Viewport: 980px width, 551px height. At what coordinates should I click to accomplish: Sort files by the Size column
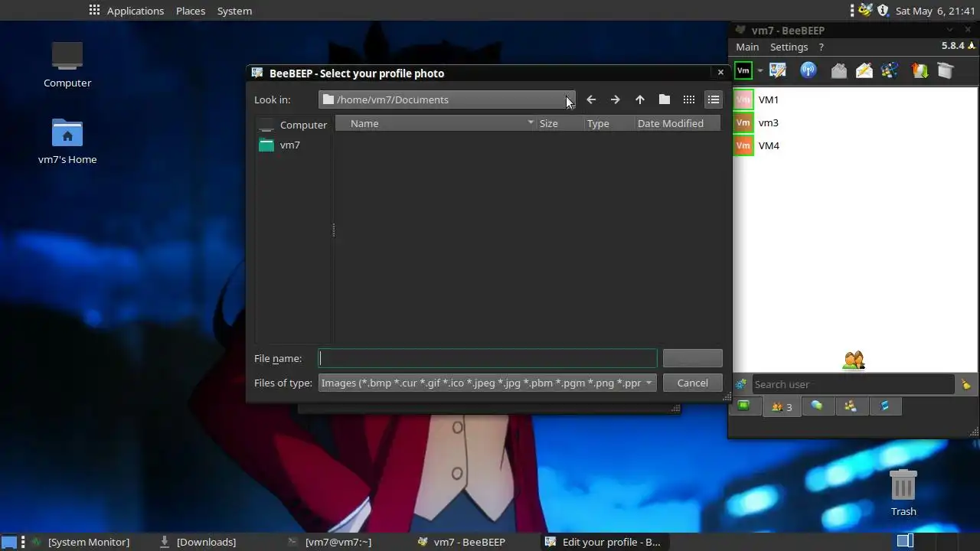click(x=560, y=123)
